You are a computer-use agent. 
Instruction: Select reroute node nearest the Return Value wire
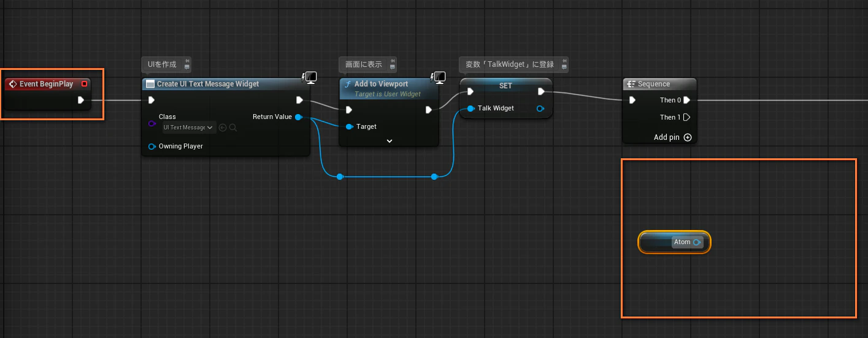340,177
